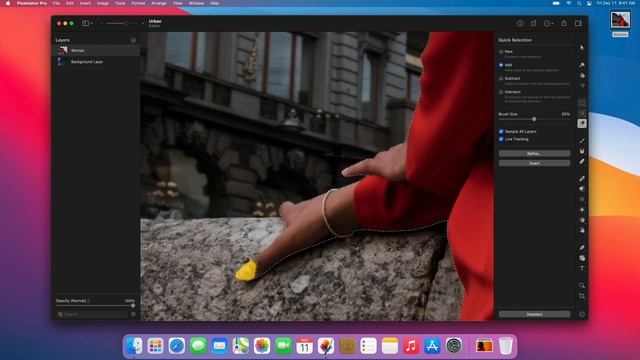Image resolution: width=640 pixels, height=360 pixels.
Task: Click the layer filter icon beside search
Action: click(x=133, y=314)
